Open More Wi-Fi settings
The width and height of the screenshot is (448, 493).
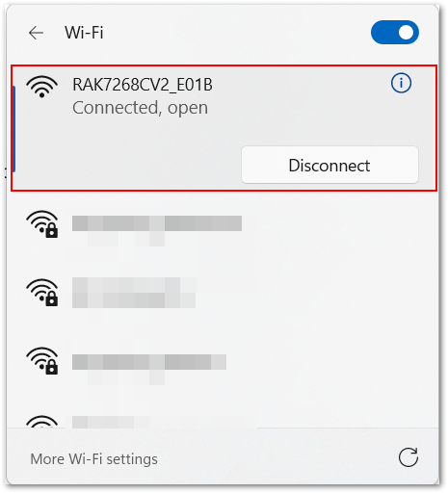click(93, 459)
